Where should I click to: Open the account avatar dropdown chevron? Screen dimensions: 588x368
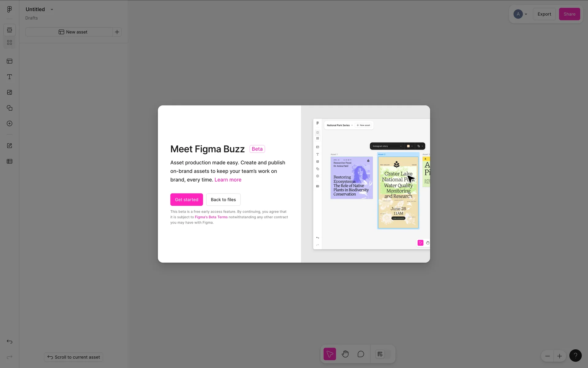click(526, 14)
